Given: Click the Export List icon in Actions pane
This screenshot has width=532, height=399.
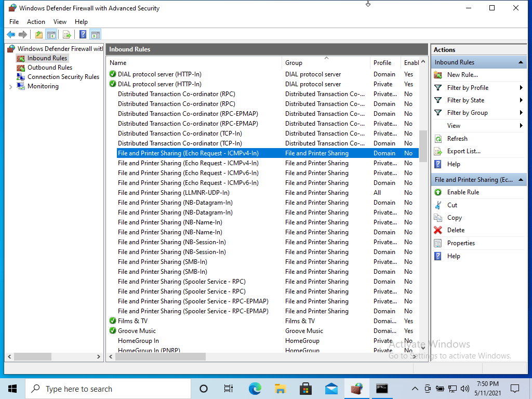Looking at the screenshot, I should coord(438,151).
